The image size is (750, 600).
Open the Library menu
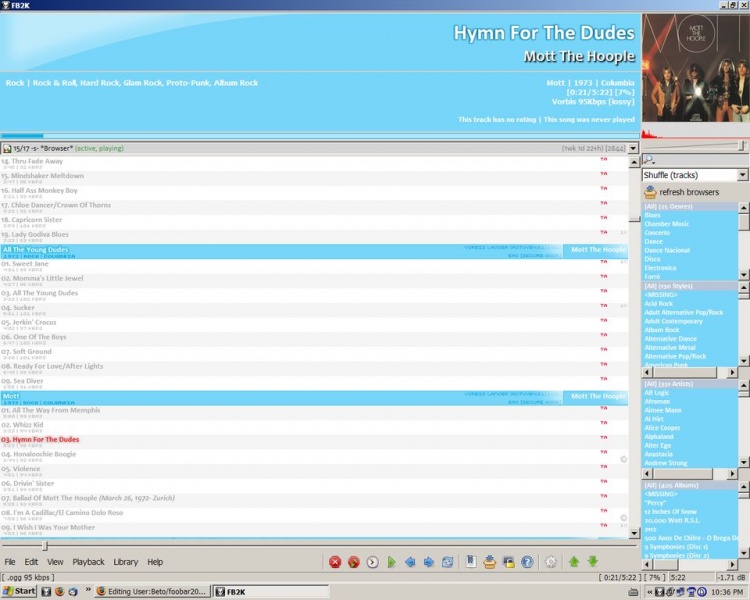tap(125, 562)
